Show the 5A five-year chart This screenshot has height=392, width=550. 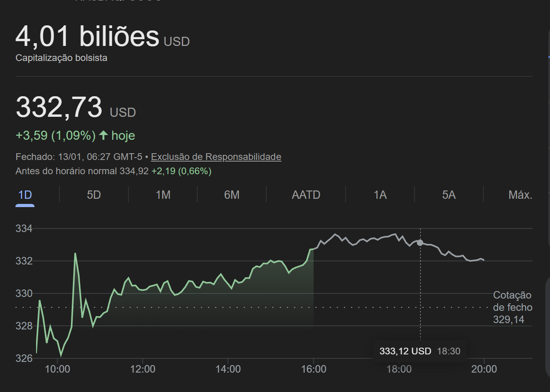pos(449,195)
